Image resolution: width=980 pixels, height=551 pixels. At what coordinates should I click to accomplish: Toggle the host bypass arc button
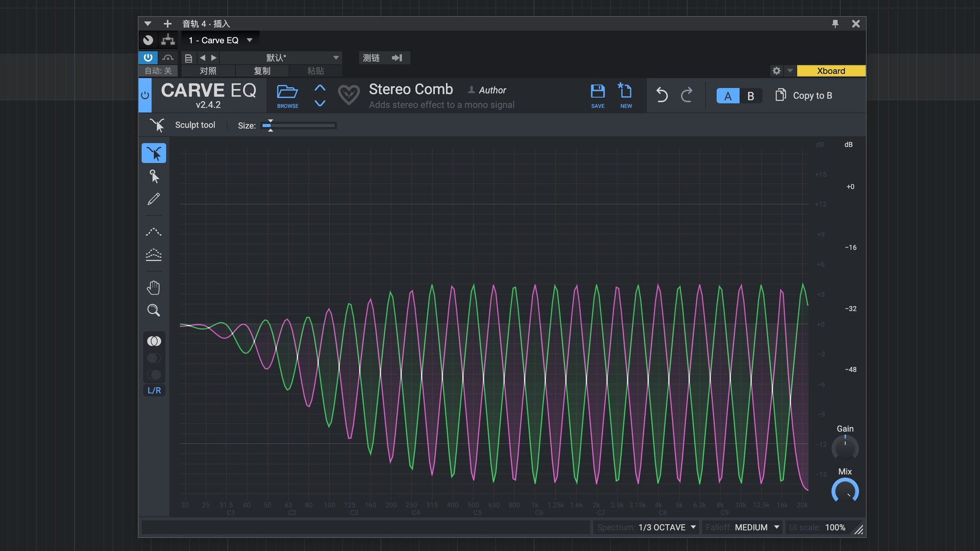click(x=168, y=58)
